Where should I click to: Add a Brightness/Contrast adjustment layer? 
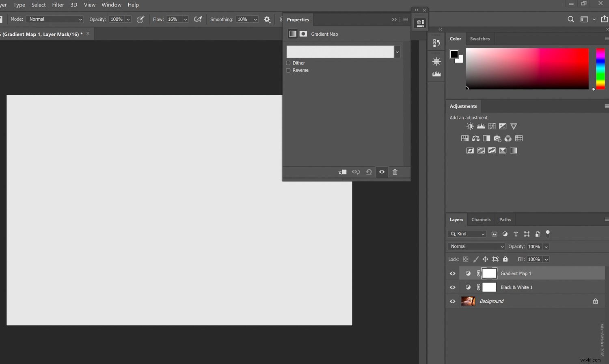pos(470,126)
